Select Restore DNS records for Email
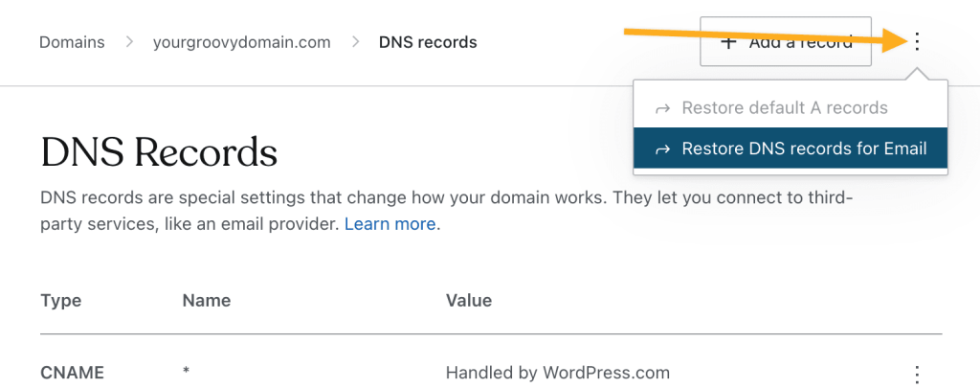980x388 pixels. click(x=790, y=148)
